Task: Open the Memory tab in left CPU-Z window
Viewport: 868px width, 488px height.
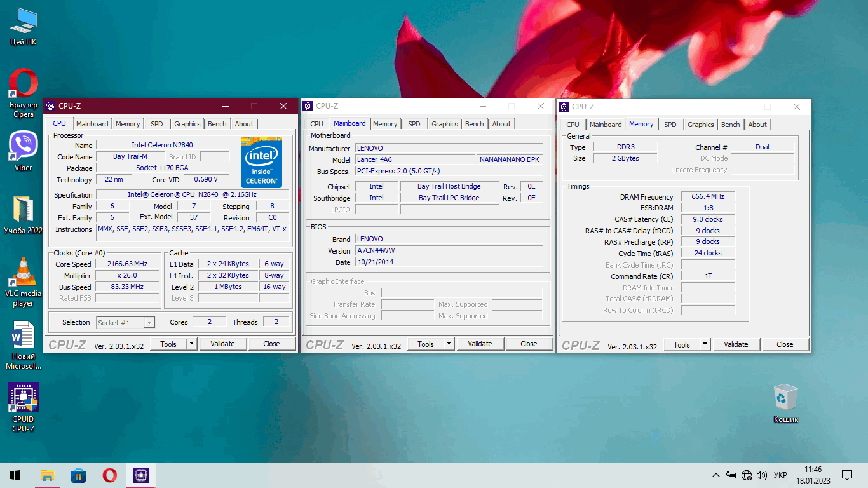Action: coord(128,124)
